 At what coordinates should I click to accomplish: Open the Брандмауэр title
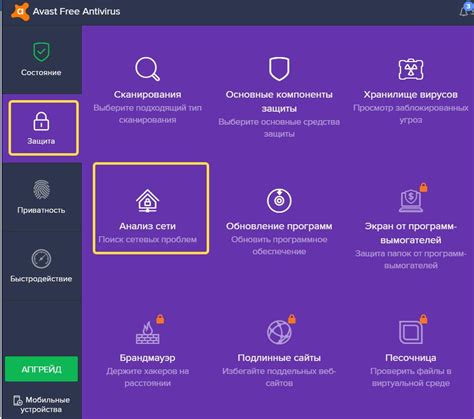(147, 358)
